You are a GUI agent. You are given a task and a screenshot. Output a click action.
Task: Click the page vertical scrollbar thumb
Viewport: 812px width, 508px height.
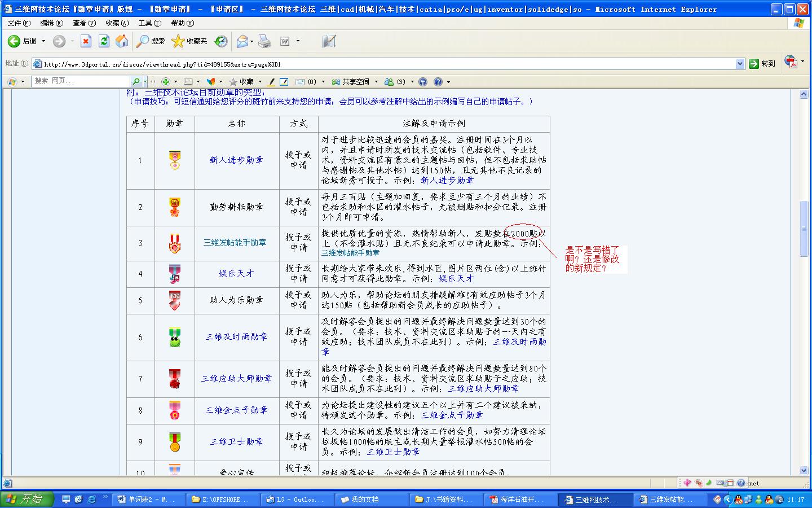[x=804, y=229]
